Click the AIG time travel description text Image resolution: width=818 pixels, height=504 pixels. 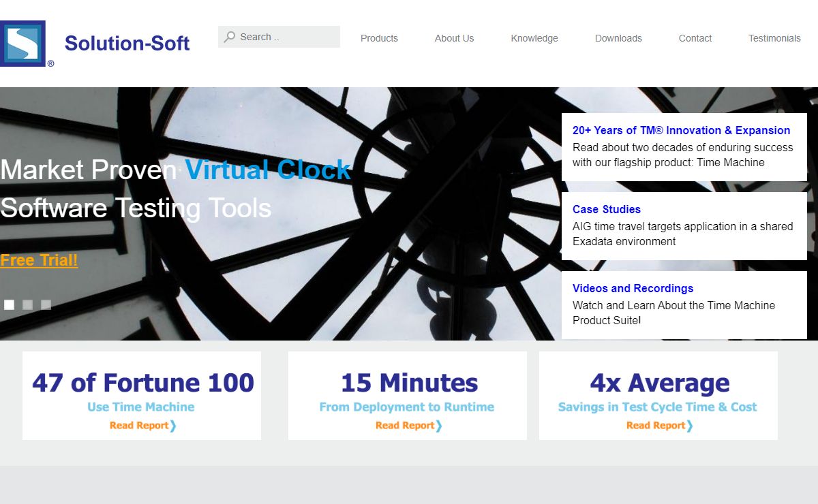coord(683,234)
